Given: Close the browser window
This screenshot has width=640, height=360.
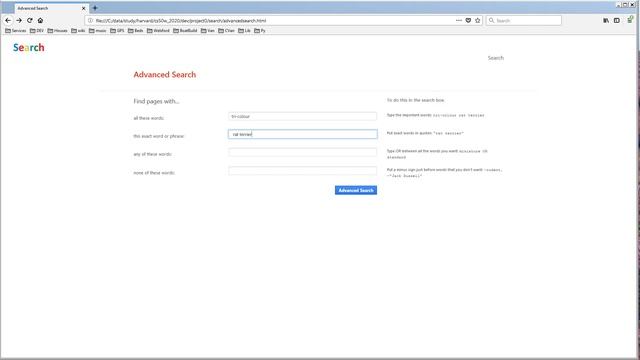Looking at the screenshot, I should [632, 4].
